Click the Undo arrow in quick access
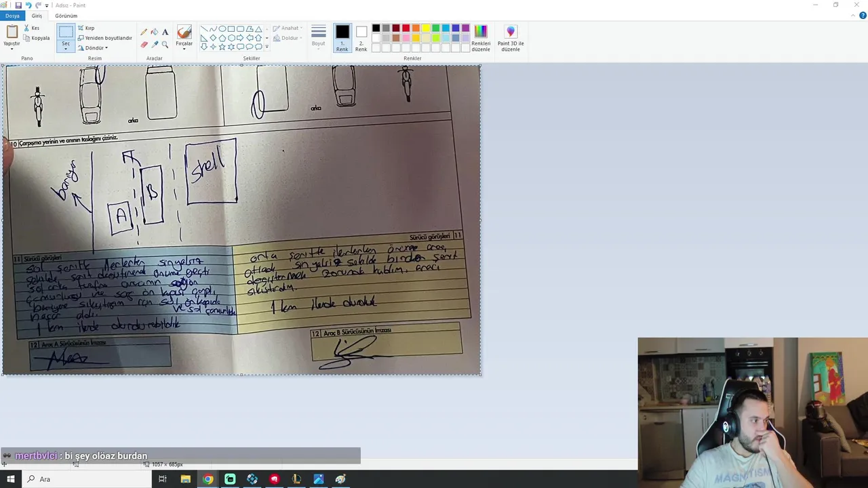Viewport: 868px width, 488px height. [x=28, y=5]
